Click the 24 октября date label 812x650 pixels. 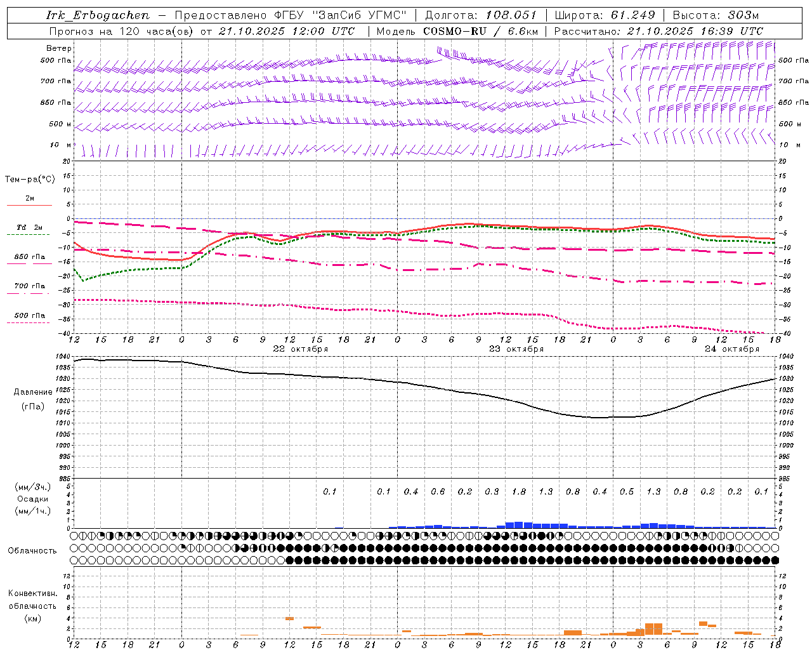coord(732,349)
